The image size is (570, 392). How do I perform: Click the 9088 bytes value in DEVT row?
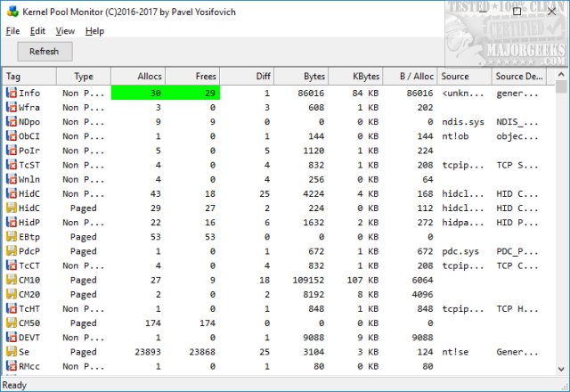[313, 337]
